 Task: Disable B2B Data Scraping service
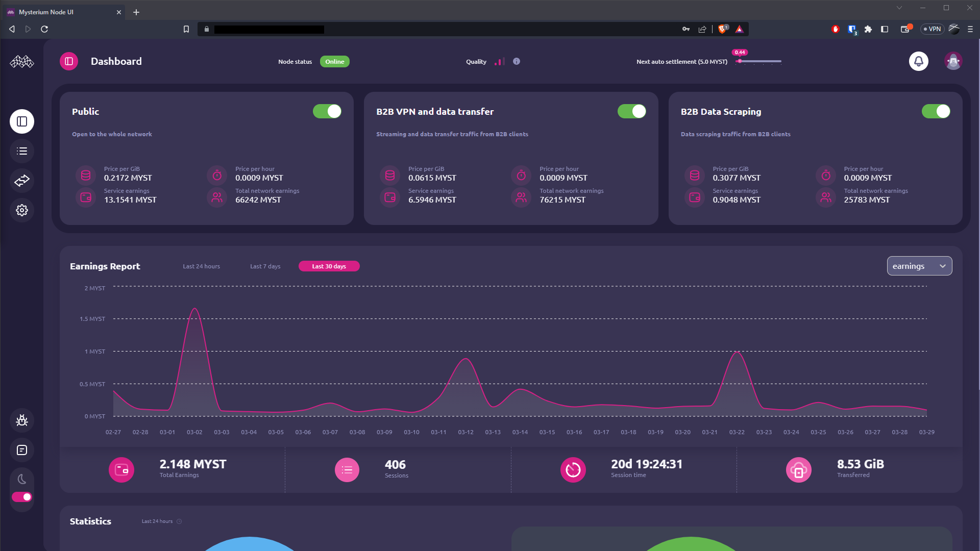[936, 111]
